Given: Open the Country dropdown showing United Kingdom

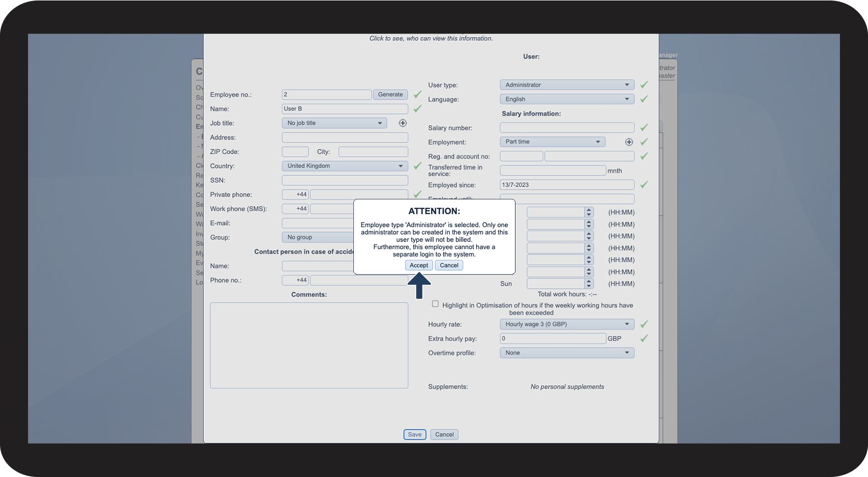Looking at the screenshot, I should click(345, 166).
